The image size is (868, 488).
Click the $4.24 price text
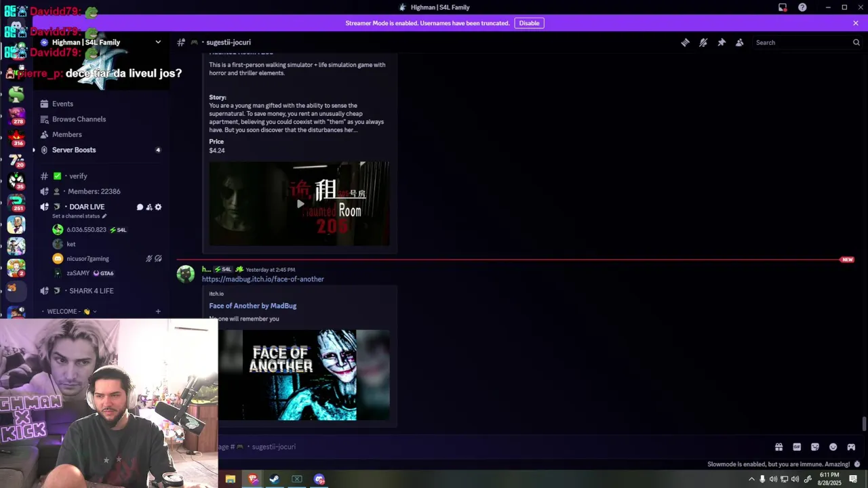(217, 150)
